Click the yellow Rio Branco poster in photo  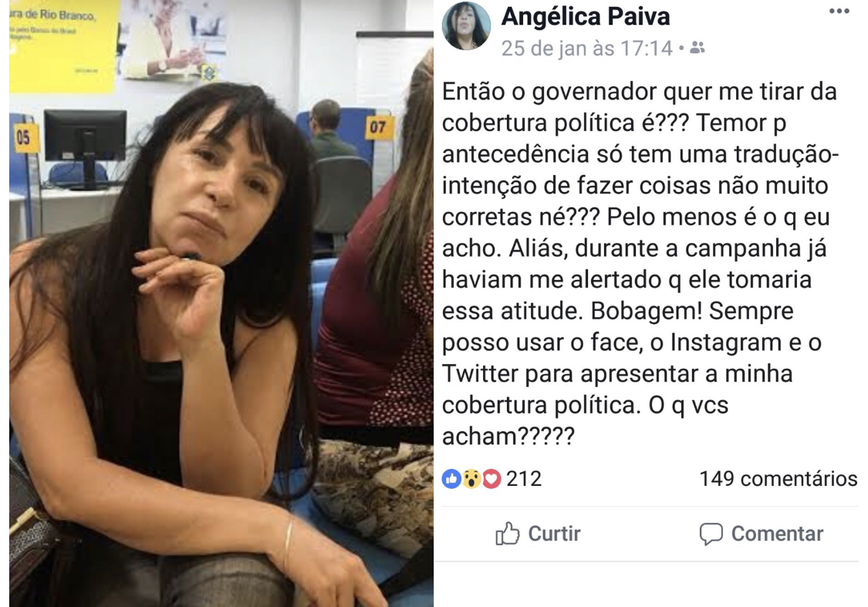(64, 46)
